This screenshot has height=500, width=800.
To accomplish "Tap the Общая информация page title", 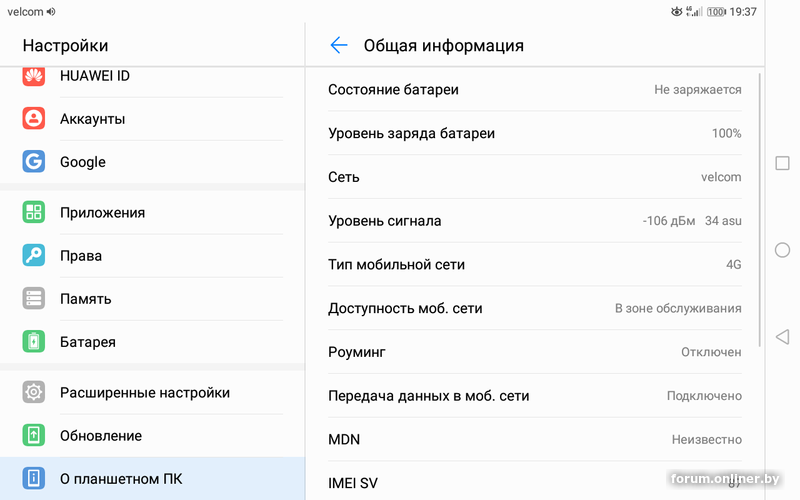I will [443, 45].
